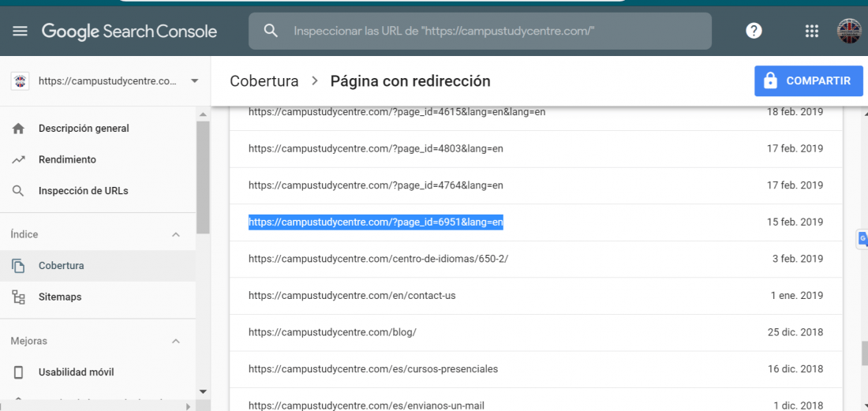
Task: Click the sidebar horizontal scroll right arrow
Action: click(x=189, y=405)
